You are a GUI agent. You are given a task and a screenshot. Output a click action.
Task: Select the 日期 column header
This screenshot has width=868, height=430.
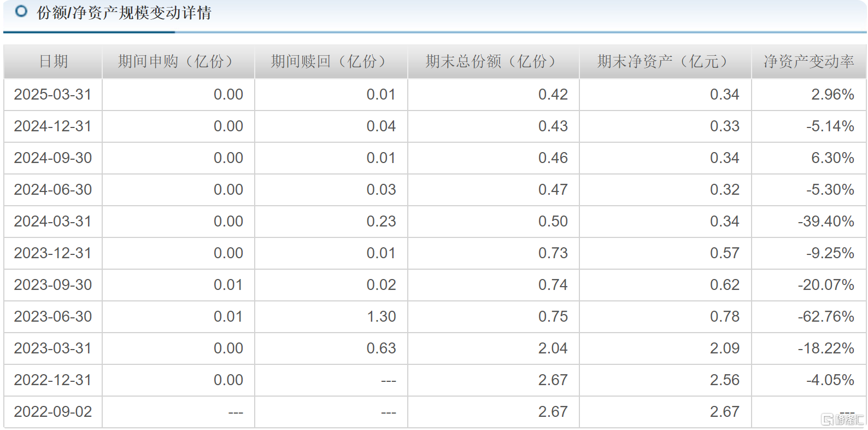[x=53, y=61]
